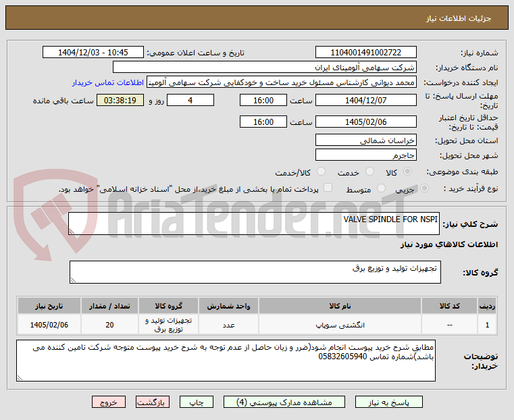Open مشاهده مدارک پیوستی (4) button
The width and height of the screenshot is (514, 420).
284,402
